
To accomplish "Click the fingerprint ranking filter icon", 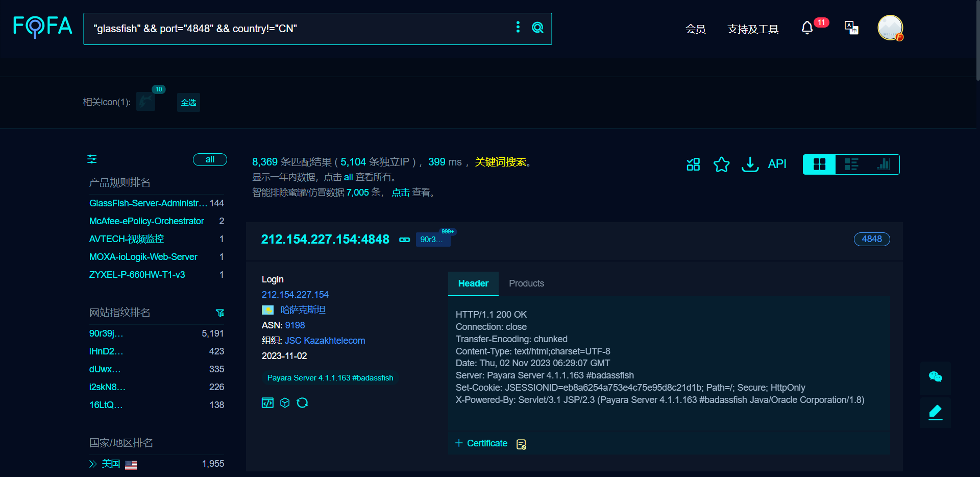I will (x=220, y=313).
